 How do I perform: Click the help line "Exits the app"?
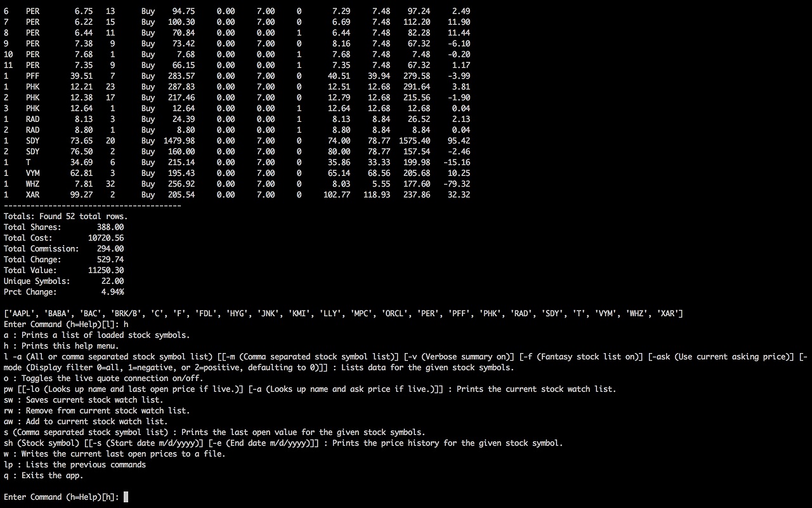pos(44,476)
